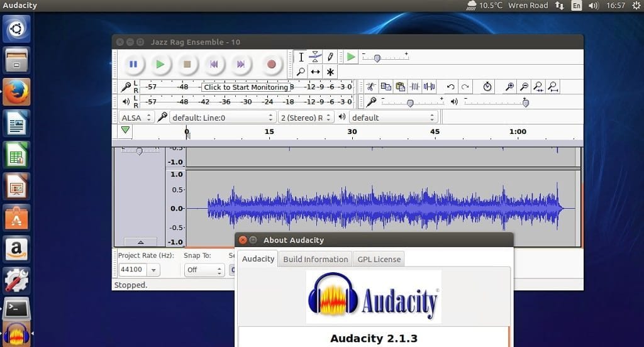Click the playback meter speaker icon
This screenshot has width=644, height=347.
pyautogui.click(x=126, y=101)
